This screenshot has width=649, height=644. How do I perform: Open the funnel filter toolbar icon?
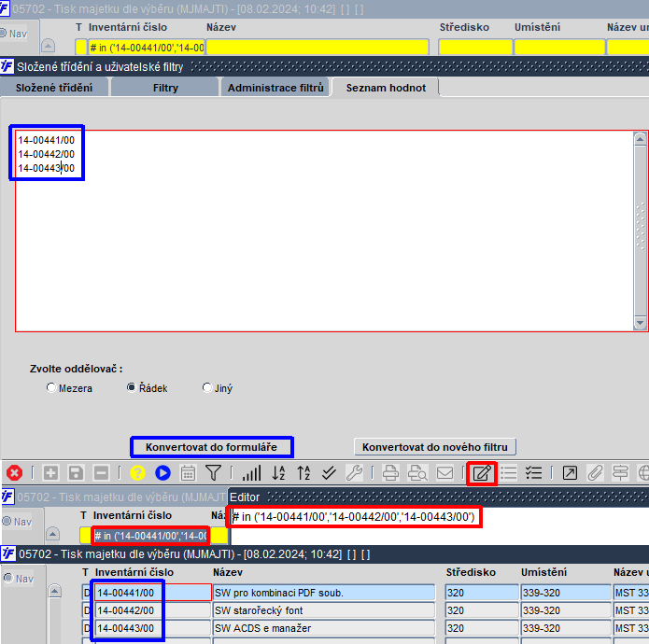pyautogui.click(x=213, y=473)
